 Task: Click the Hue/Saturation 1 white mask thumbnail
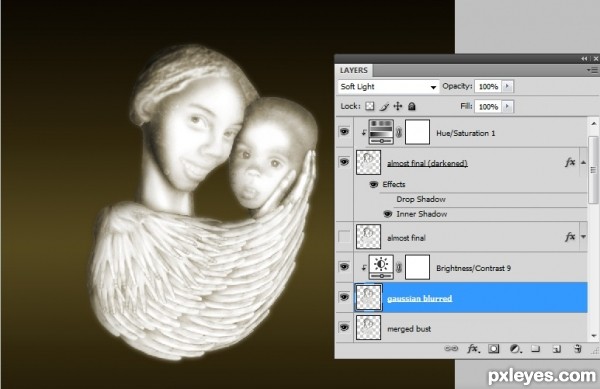click(x=417, y=132)
